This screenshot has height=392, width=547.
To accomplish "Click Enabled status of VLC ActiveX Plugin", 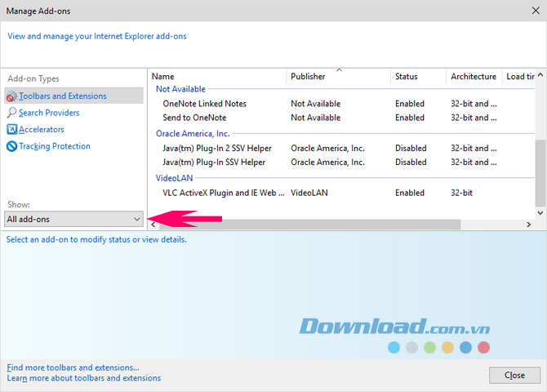I will click(x=410, y=193).
